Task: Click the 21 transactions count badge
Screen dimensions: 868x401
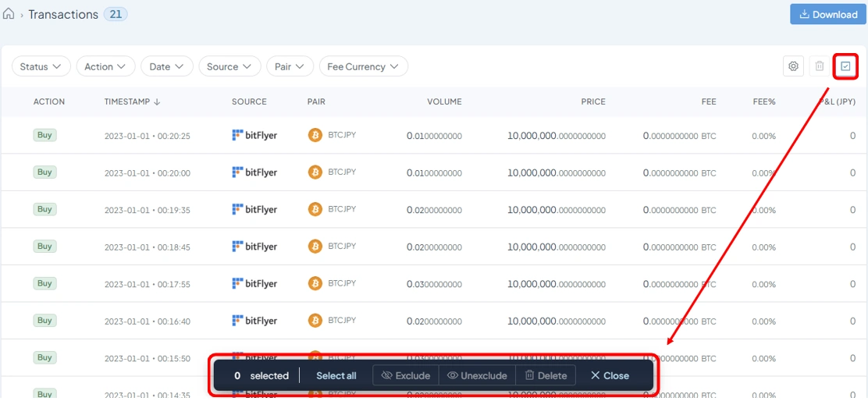Action: [x=116, y=14]
